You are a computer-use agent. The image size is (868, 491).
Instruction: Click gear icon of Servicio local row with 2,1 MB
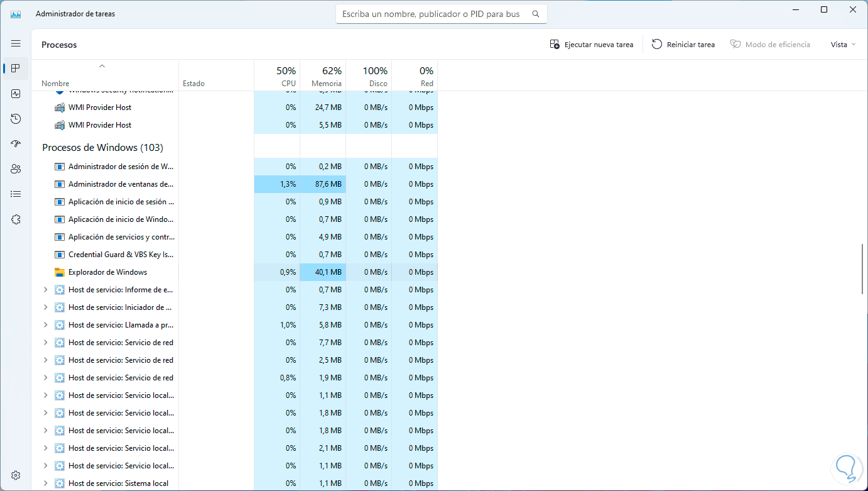60,448
